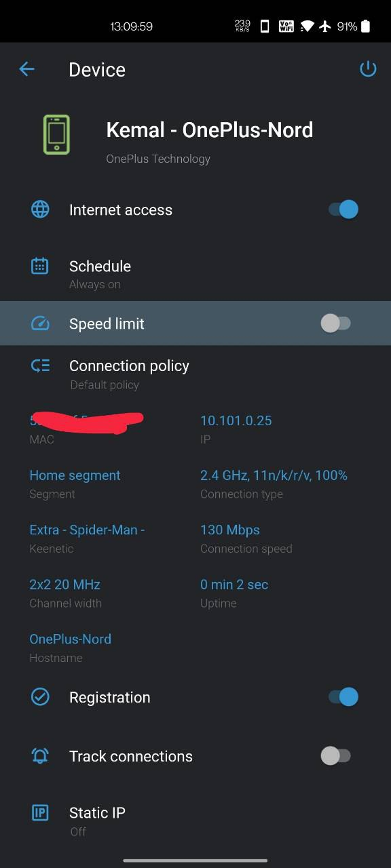Tap the Home segment link

point(75,475)
